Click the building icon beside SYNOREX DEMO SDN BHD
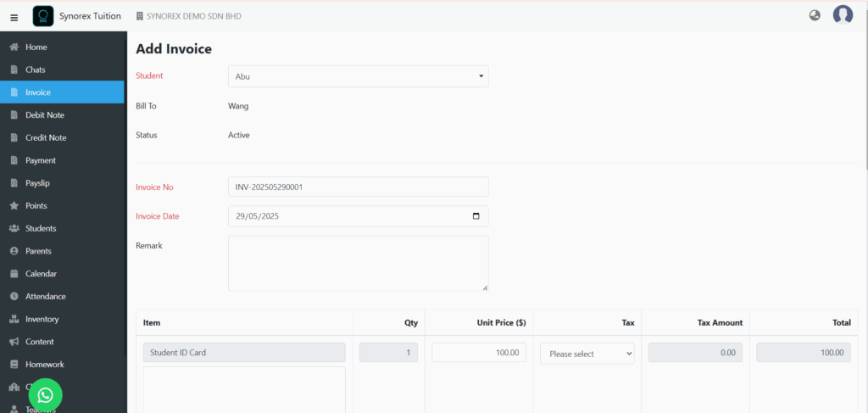 click(x=140, y=16)
